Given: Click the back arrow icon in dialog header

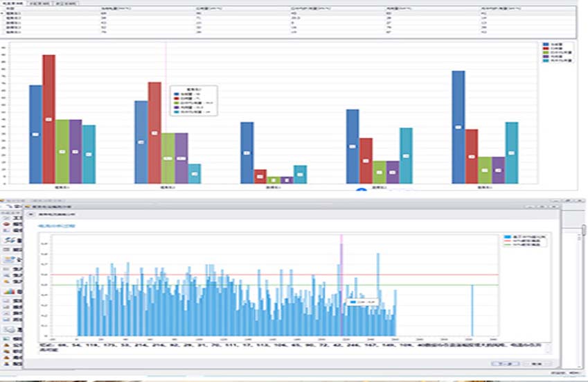Looking at the screenshot, I should pyautogui.click(x=29, y=214).
